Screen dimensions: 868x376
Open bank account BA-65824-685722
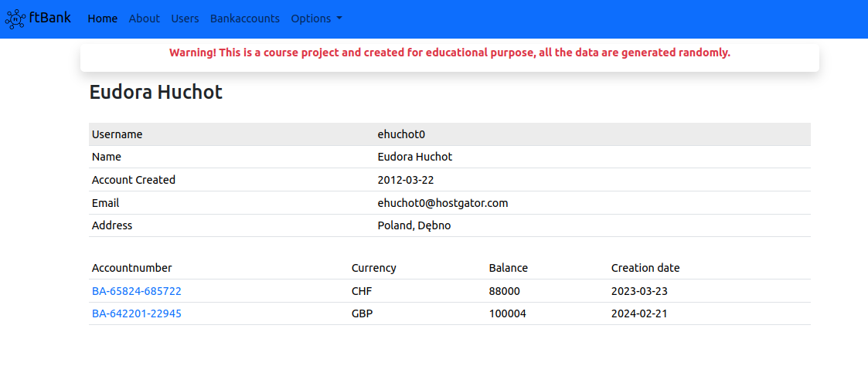[x=137, y=291]
